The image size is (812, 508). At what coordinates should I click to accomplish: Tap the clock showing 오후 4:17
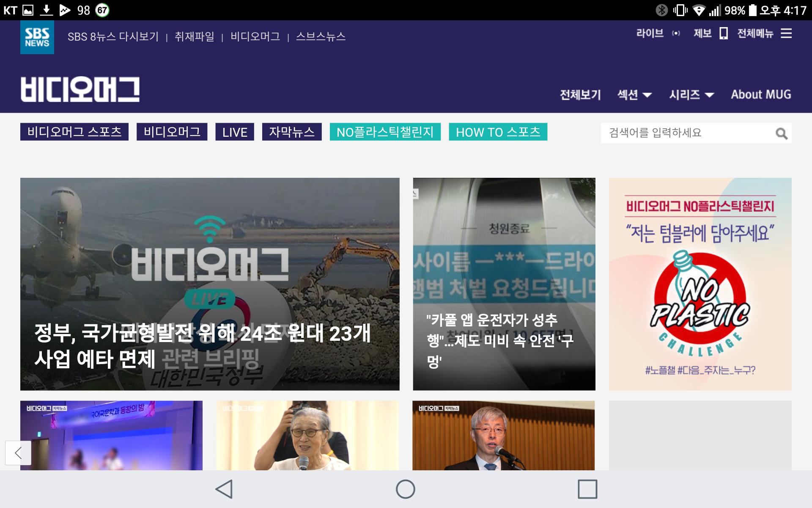[783, 10]
